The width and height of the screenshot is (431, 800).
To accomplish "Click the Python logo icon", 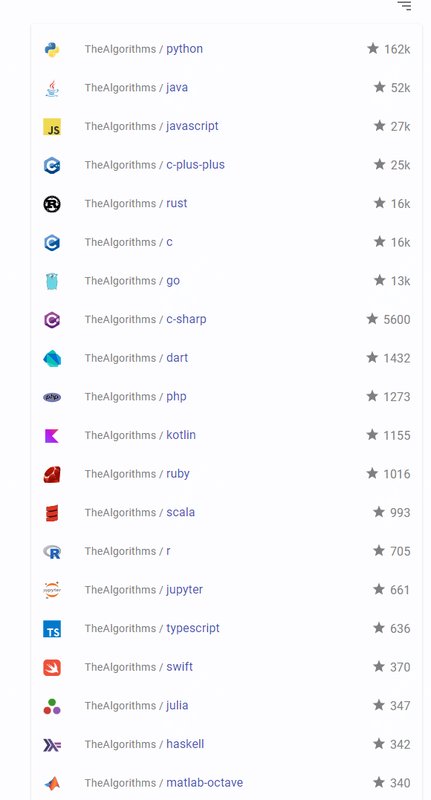I will 52,49.
